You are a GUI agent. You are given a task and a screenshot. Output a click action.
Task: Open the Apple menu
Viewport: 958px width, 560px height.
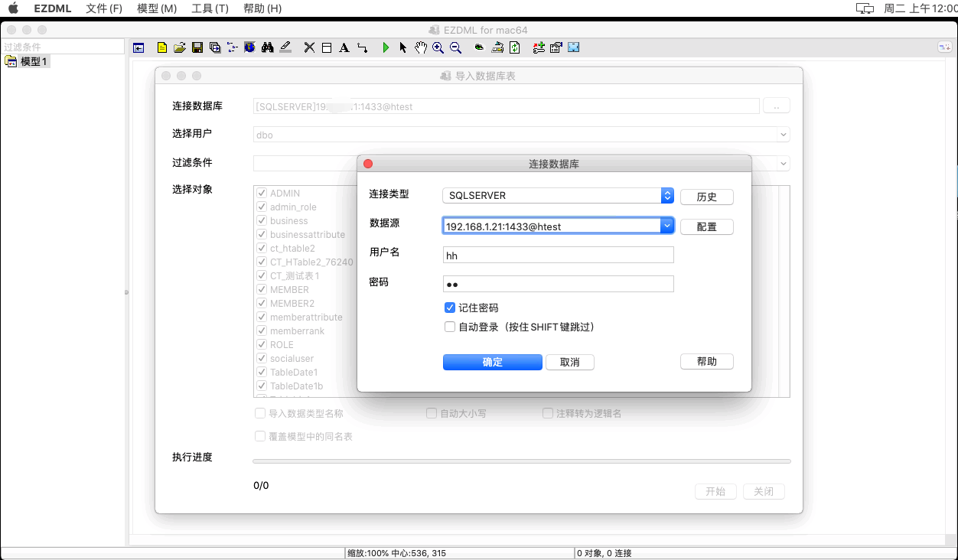point(13,8)
